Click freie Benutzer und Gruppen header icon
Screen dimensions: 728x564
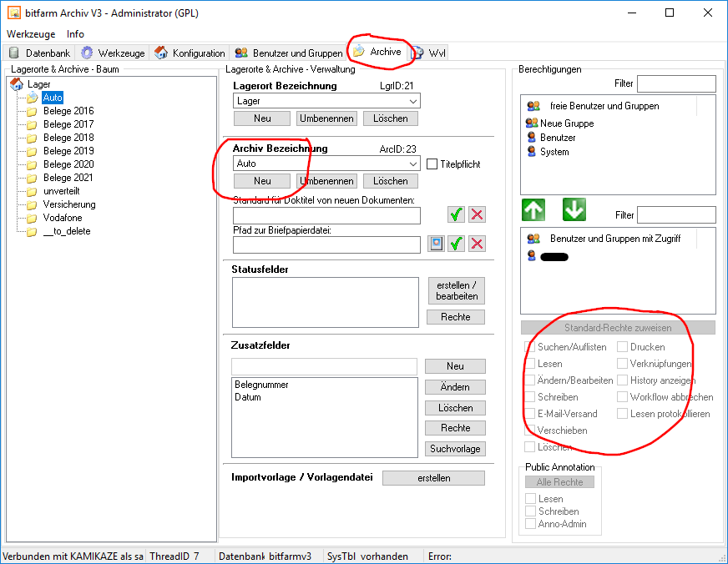coord(533,106)
